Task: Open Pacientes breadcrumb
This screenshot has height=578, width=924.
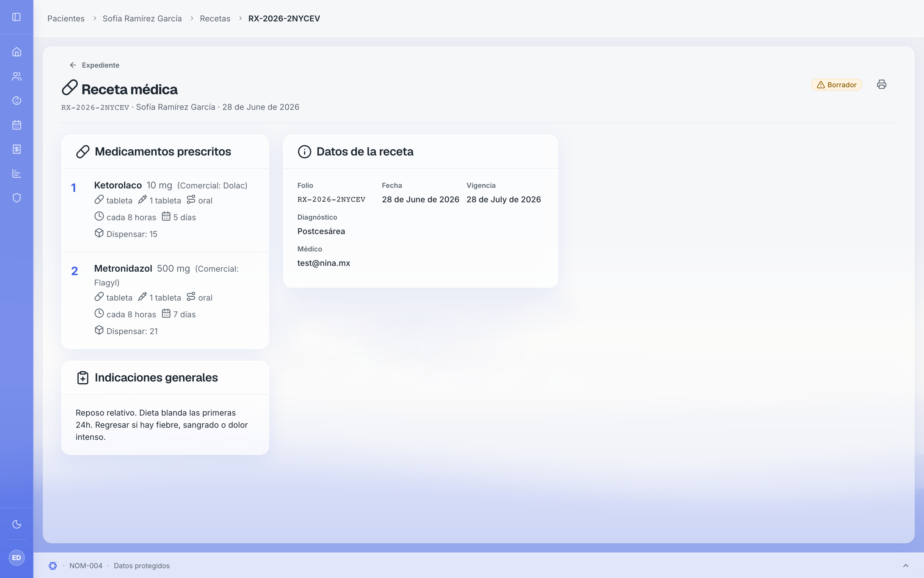Action: (x=66, y=18)
